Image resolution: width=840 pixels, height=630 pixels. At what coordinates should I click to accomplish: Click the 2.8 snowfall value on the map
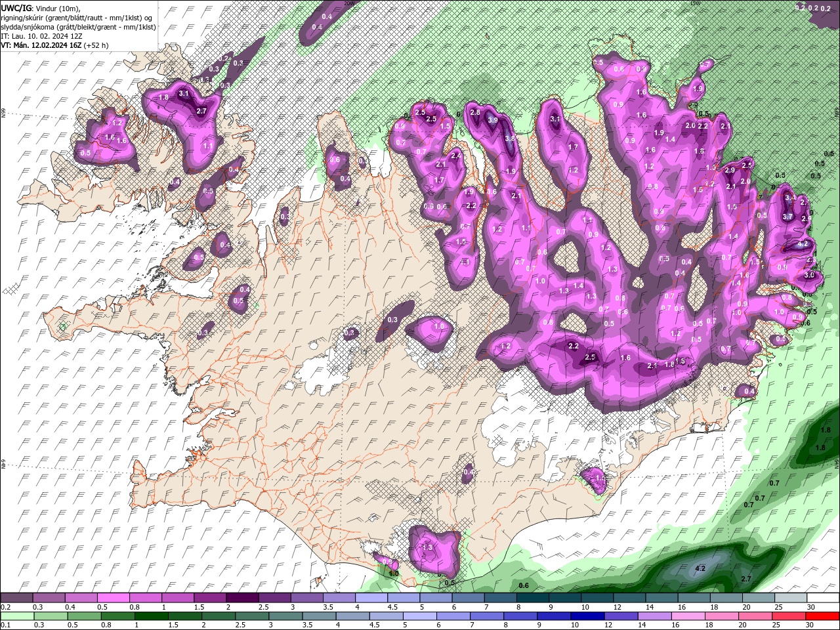click(475, 113)
